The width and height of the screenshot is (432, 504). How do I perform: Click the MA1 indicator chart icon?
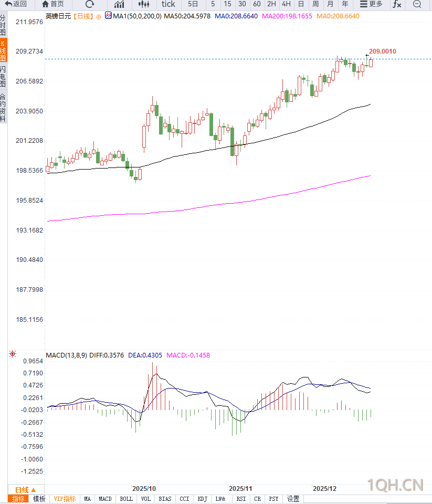coord(108,15)
